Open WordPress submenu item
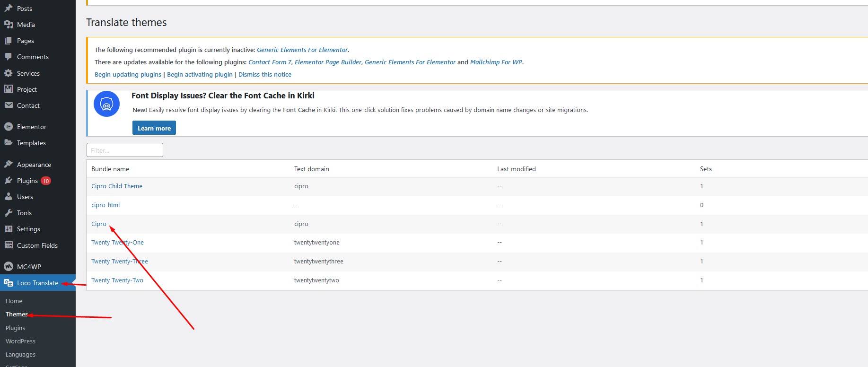868x367 pixels. pos(20,341)
